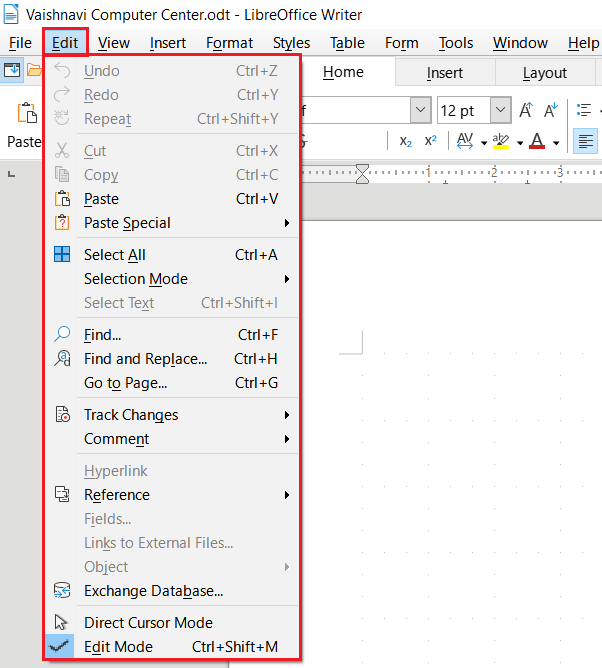Click the highlighted Edit menu title

coord(65,43)
